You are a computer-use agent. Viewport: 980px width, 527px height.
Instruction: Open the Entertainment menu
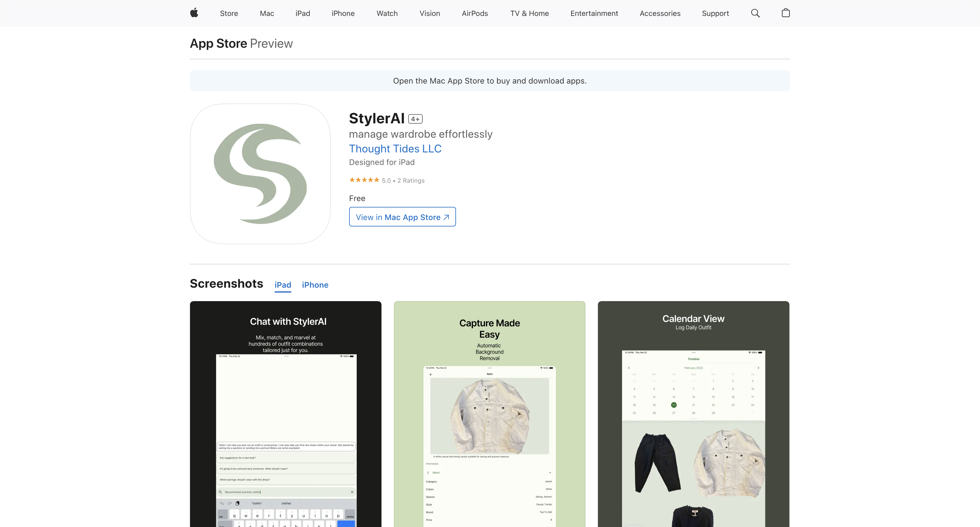[x=594, y=13]
